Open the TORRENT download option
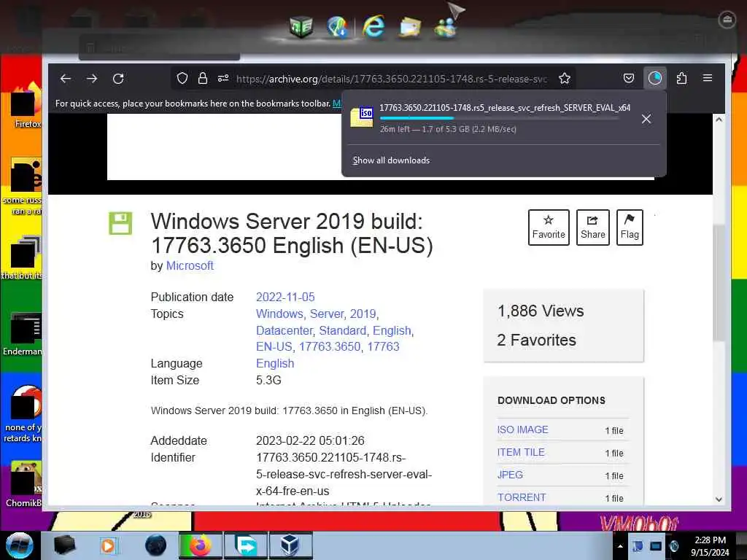The image size is (747, 560). 522,497
